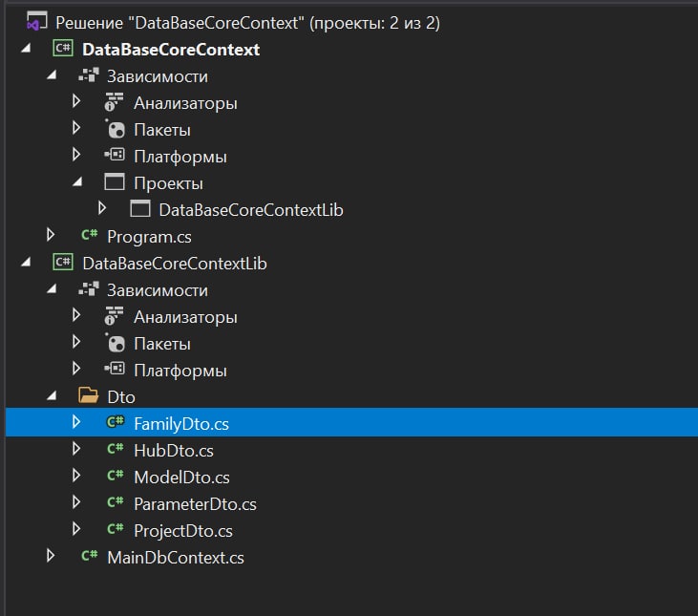Click the C# file icon of MainDbContext.cs
The height and width of the screenshot is (616, 698).
point(90,556)
